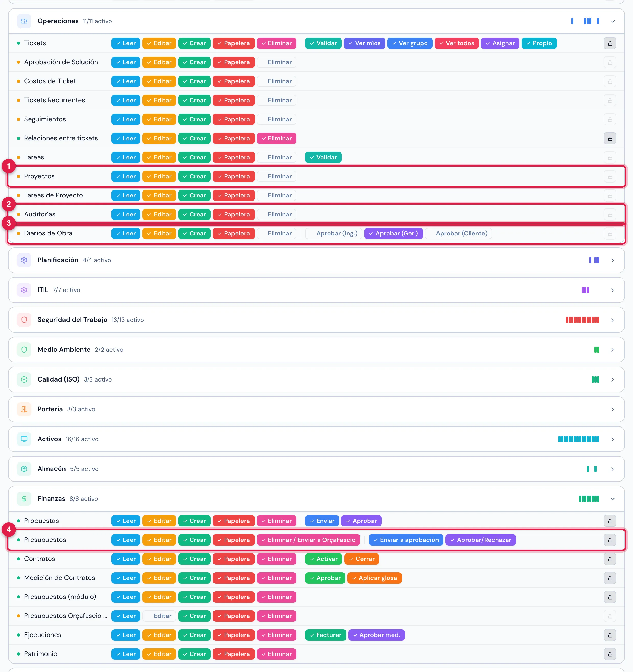Image resolution: width=633 pixels, height=672 pixels.
Task: Click the Medio Ambiente shield icon
Action: [x=24, y=350]
